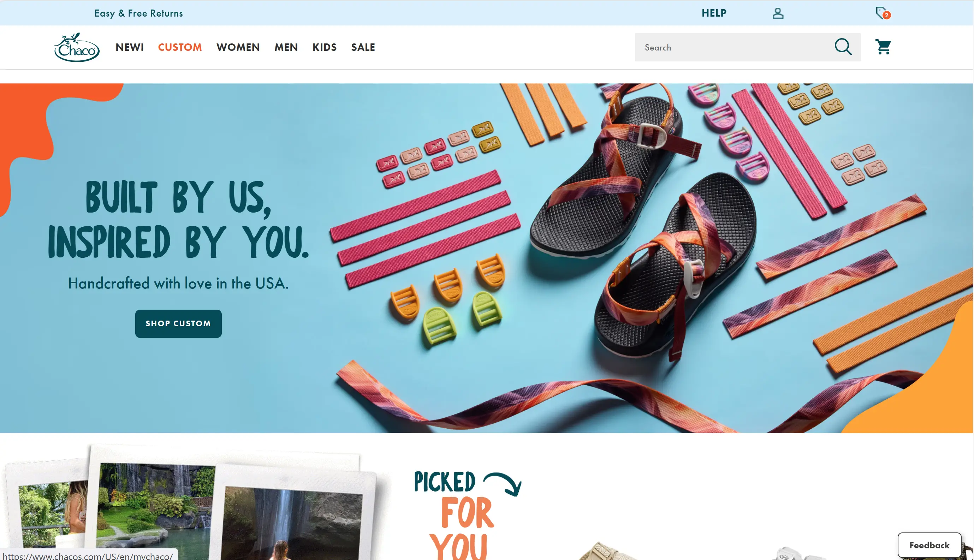Click the sandals in hero banner
The height and width of the screenshot is (560, 974).
tap(642, 223)
